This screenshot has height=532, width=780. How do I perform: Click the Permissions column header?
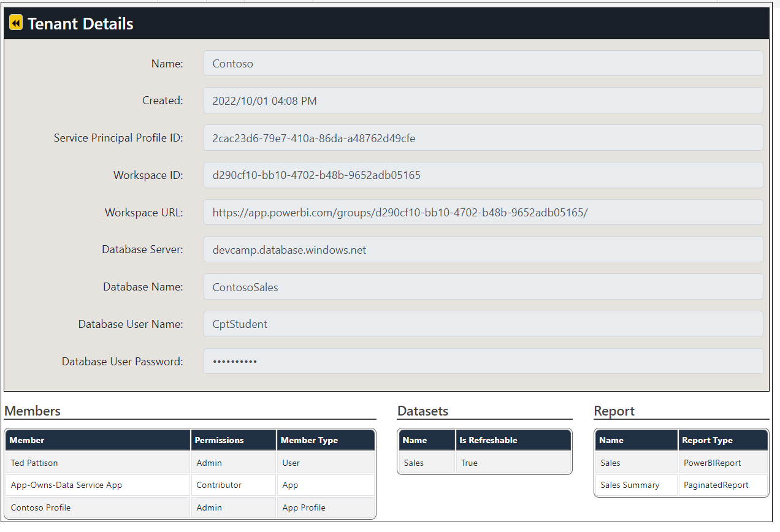(x=234, y=440)
